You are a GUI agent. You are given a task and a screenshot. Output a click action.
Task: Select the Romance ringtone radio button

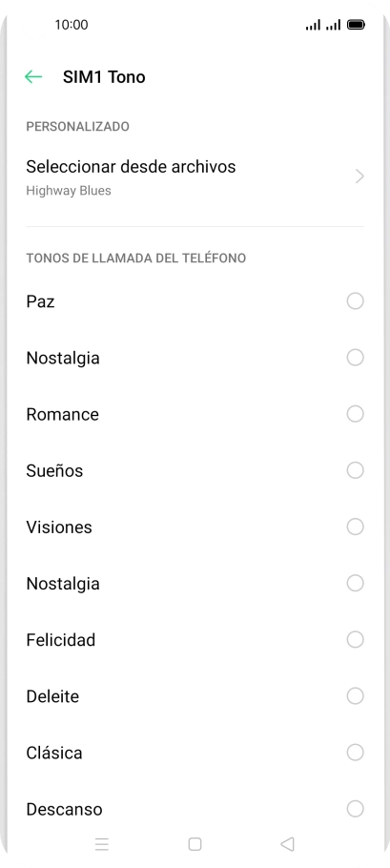click(x=355, y=414)
